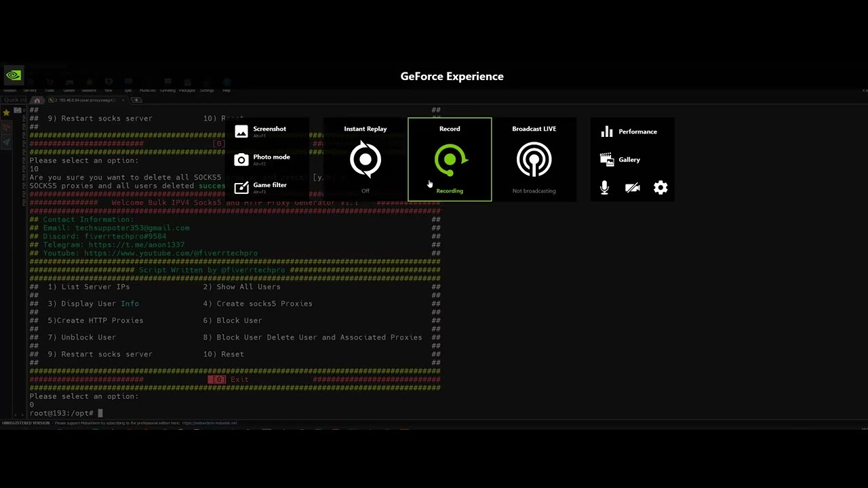This screenshot has height=488, width=868.
Task: Click the green Record tile
Action: [450, 159]
